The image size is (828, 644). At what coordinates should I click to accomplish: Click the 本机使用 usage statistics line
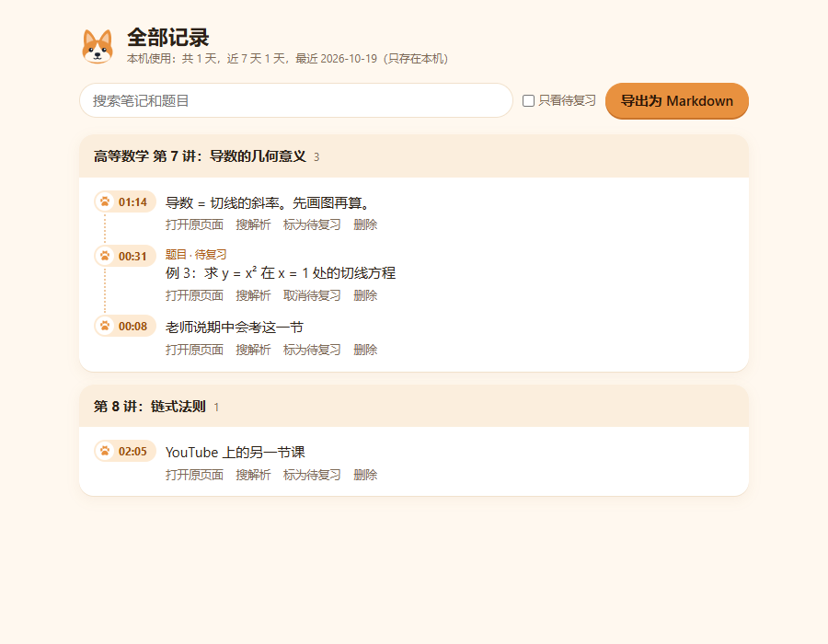287,59
